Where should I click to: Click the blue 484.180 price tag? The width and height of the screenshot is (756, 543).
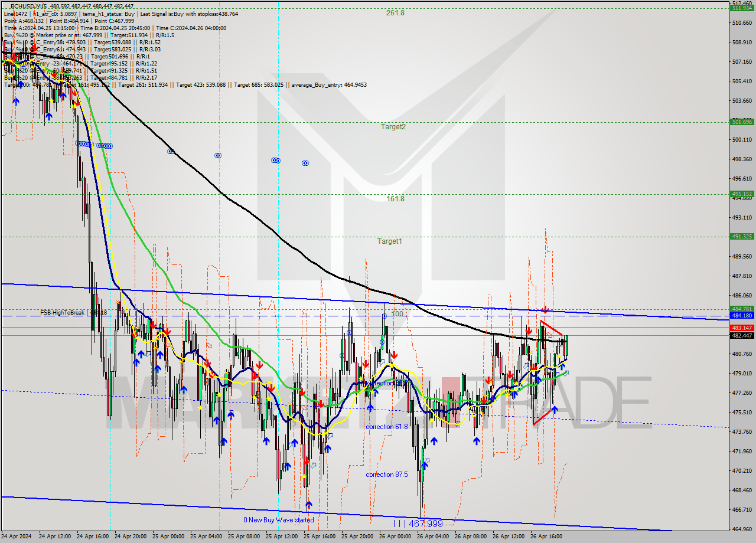pos(742,315)
